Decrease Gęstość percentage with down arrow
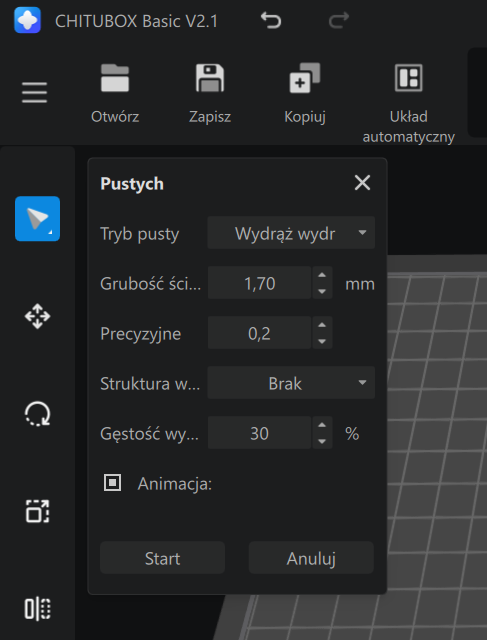The width and height of the screenshot is (487, 640). pyautogui.click(x=322, y=441)
